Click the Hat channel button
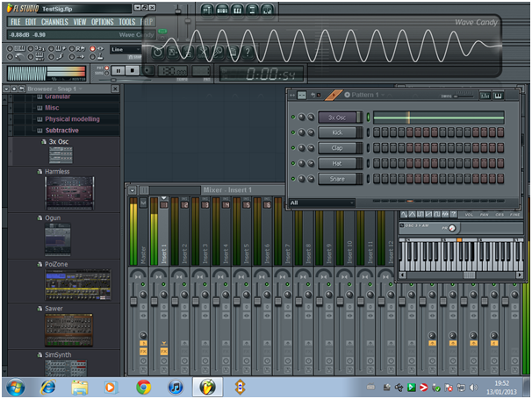 [x=337, y=163]
